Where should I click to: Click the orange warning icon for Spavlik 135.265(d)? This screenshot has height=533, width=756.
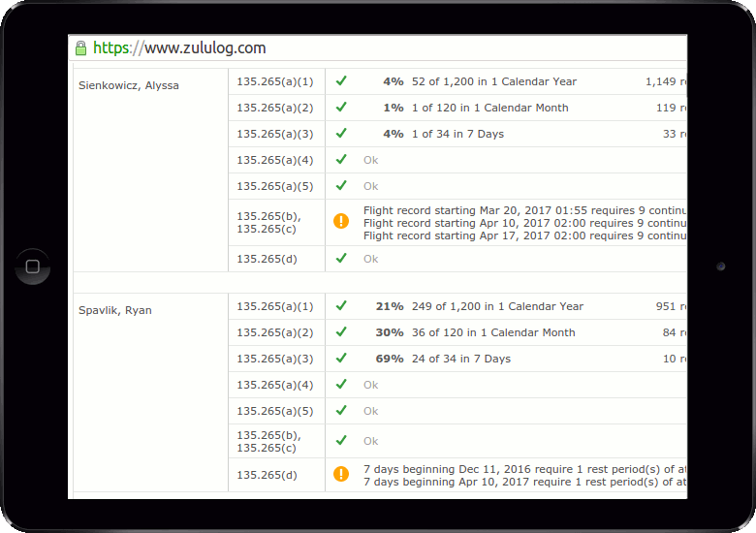tap(341, 474)
